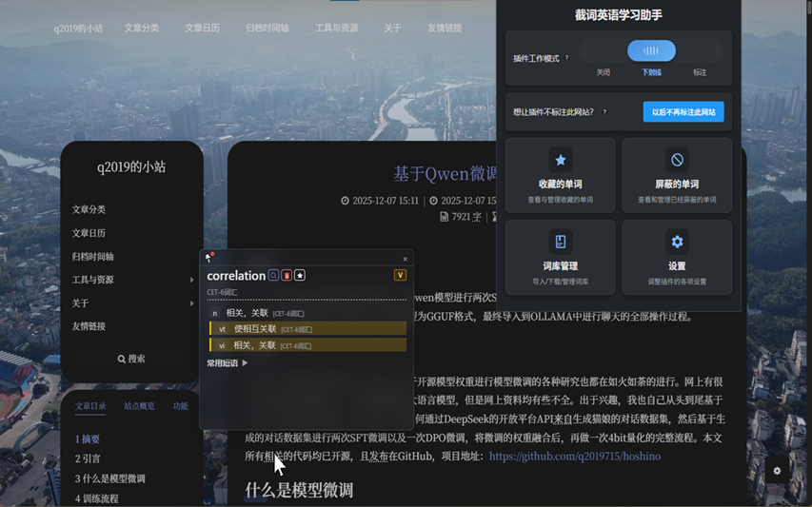Open 屏蔽的单词 blocked icon card
The image size is (812, 507).
pyautogui.click(x=677, y=175)
